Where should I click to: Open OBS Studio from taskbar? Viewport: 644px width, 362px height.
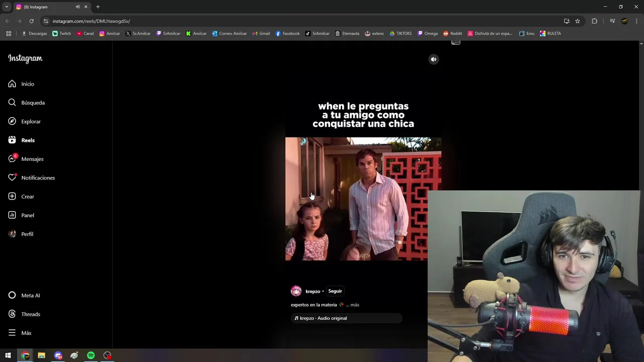pyautogui.click(x=107, y=355)
